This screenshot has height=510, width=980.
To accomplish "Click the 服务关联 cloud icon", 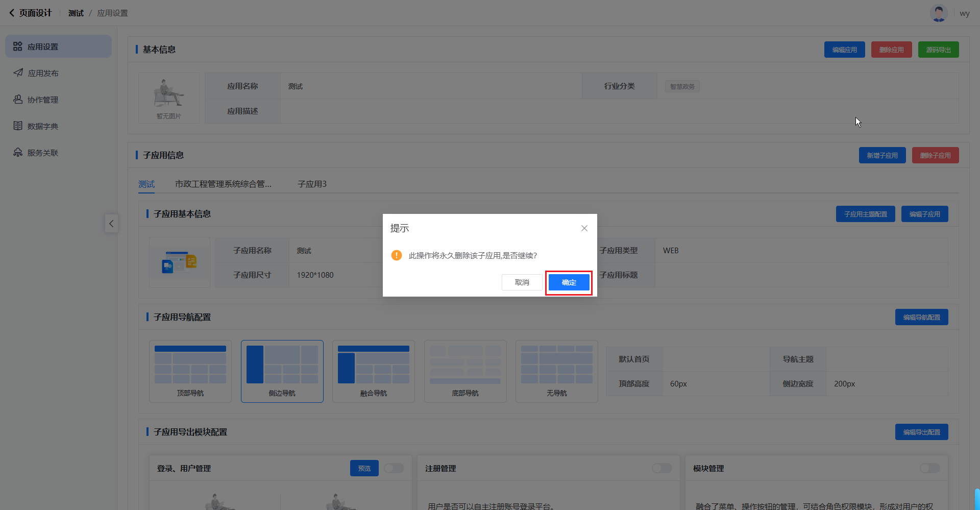I will tap(18, 153).
